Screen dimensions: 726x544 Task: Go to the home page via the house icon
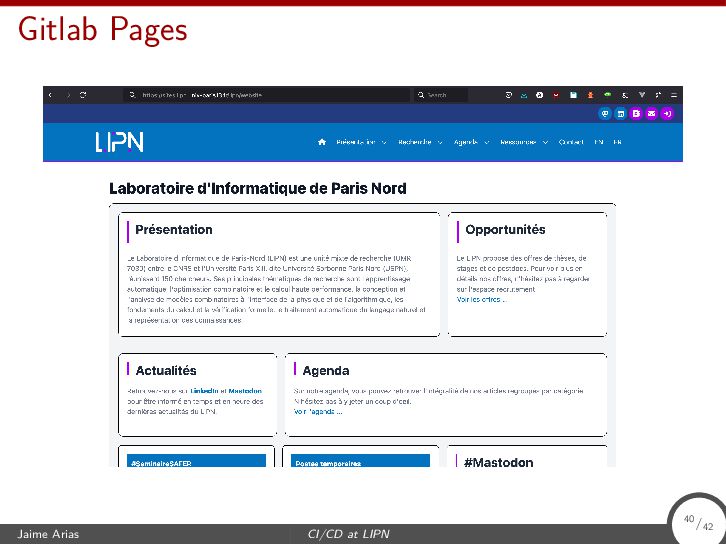coord(322,142)
